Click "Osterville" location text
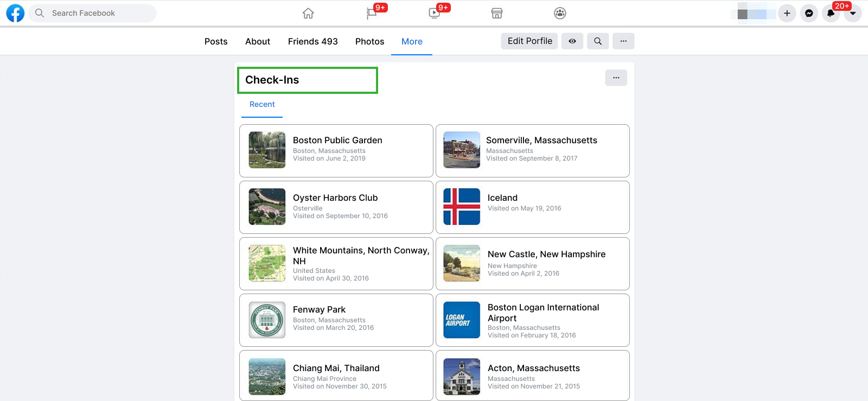 tap(308, 208)
